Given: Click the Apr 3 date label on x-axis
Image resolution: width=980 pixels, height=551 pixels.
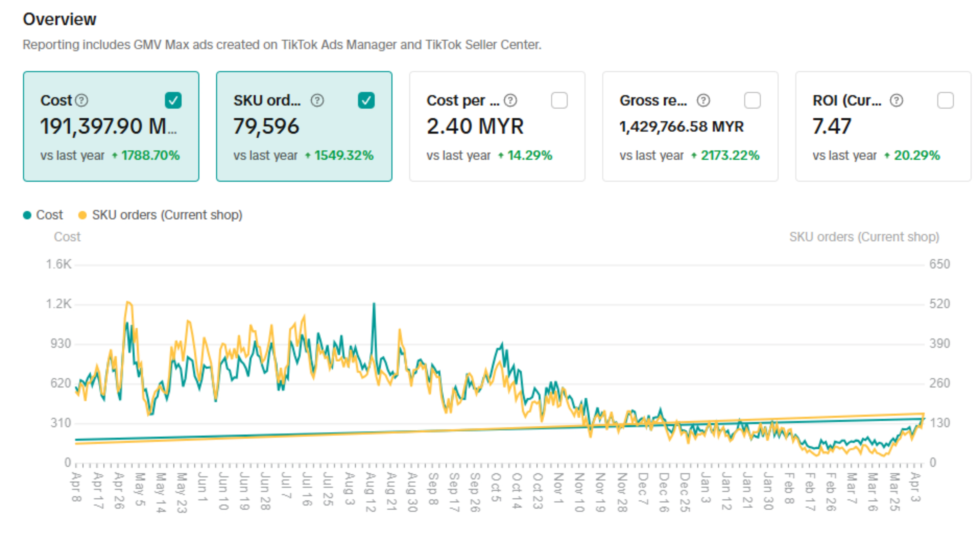Looking at the screenshot, I should (915, 487).
